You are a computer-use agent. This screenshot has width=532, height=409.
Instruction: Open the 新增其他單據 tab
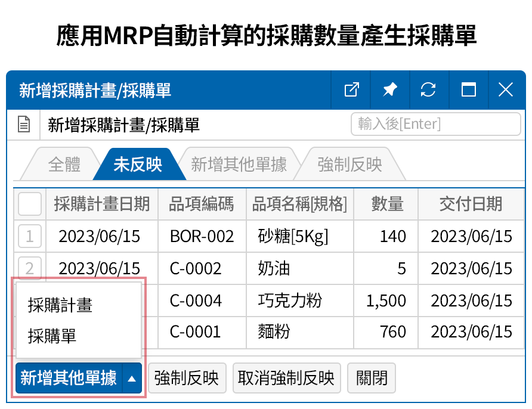click(238, 165)
